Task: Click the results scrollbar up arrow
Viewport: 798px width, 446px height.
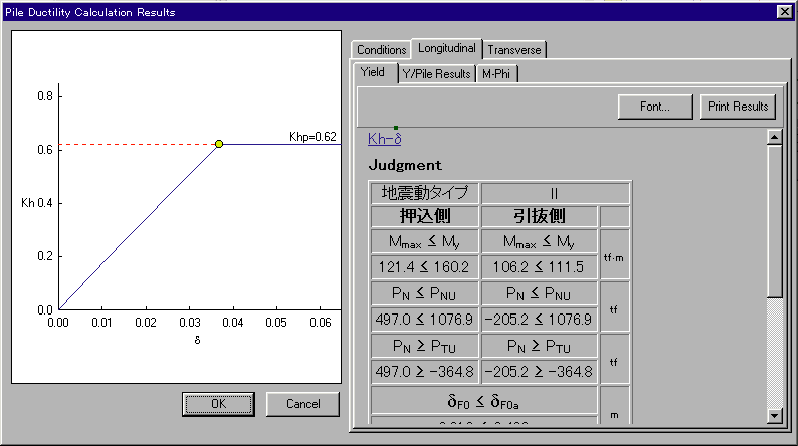Action: [x=774, y=138]
